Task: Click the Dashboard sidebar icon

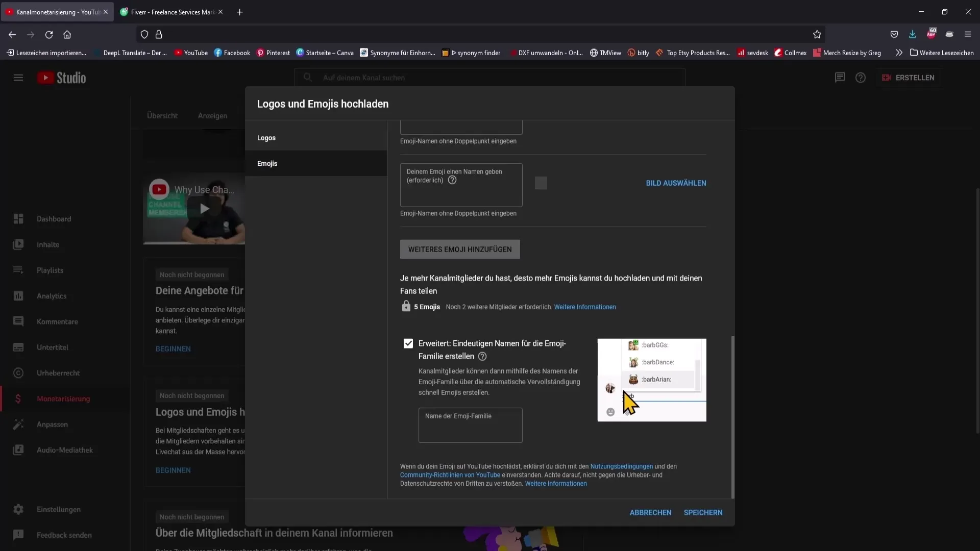Action: click(x=18, y=219)
